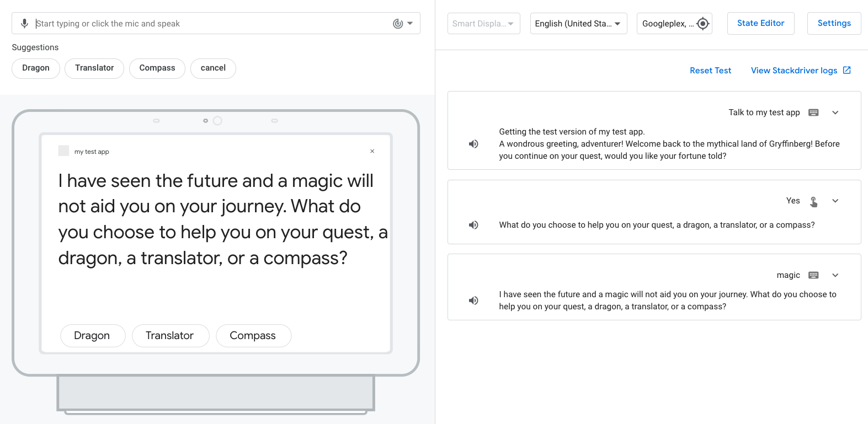
Task: Open the Settings panel
Action: pyautogui.click(x=834, y=23)
